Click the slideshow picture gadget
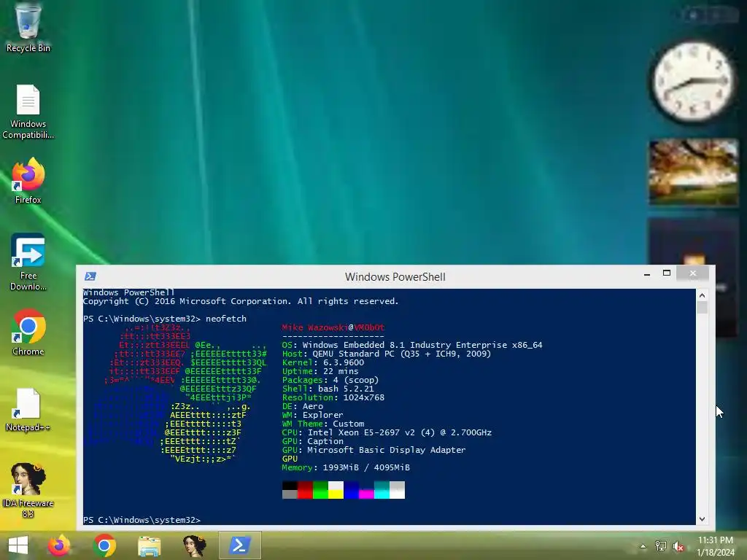 (694, 172)
